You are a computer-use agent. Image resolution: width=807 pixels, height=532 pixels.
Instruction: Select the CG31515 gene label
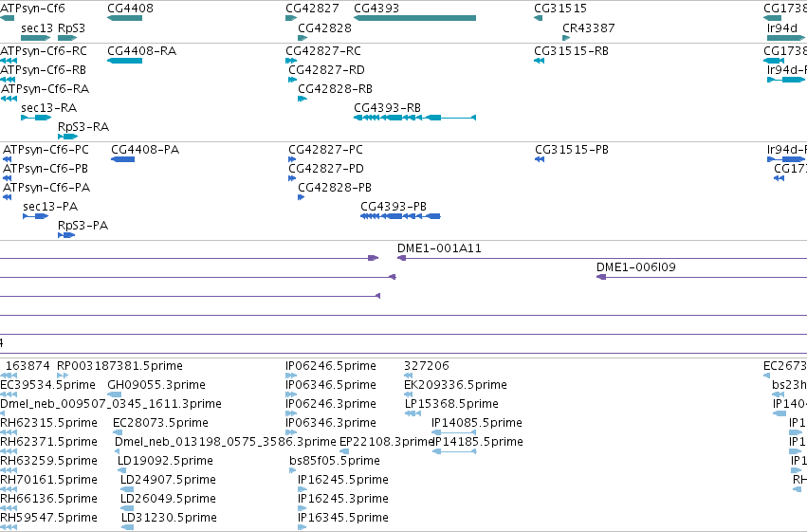(x=560, y=9)
